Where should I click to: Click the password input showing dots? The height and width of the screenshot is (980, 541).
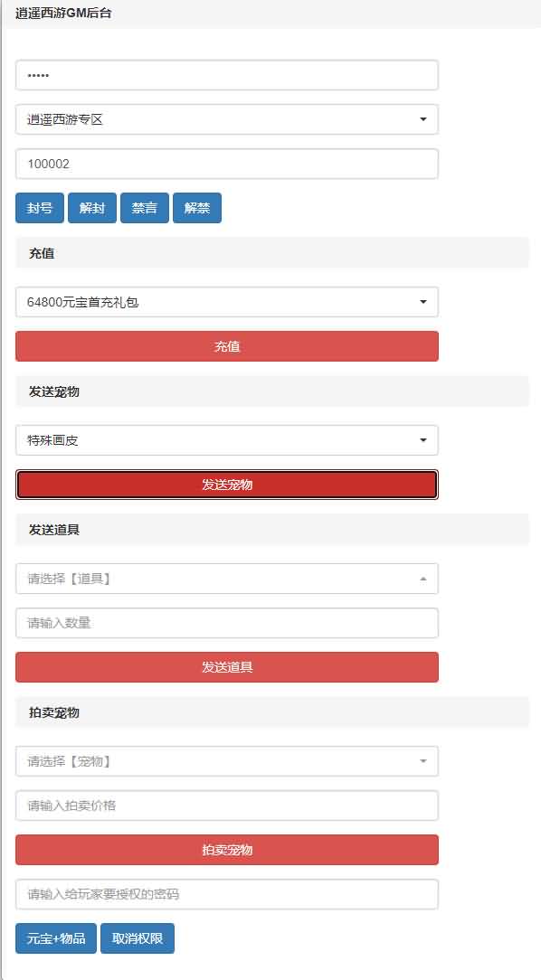tap(226, 75)
